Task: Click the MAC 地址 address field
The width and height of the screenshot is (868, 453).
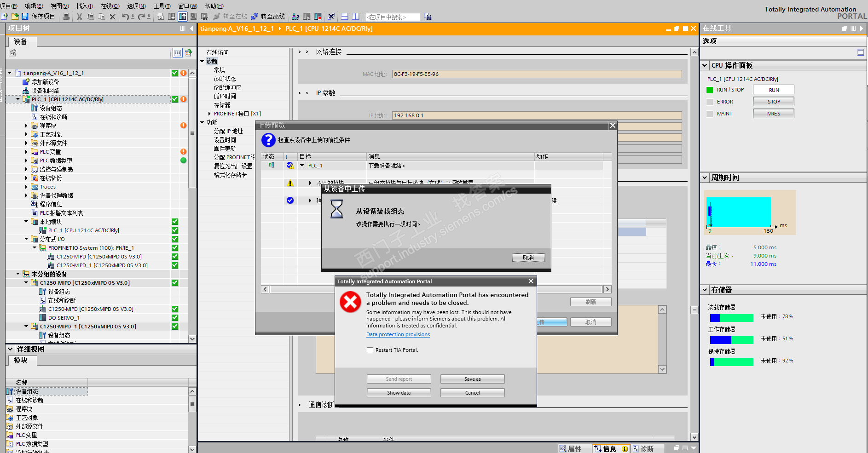Action: [537, 74]
